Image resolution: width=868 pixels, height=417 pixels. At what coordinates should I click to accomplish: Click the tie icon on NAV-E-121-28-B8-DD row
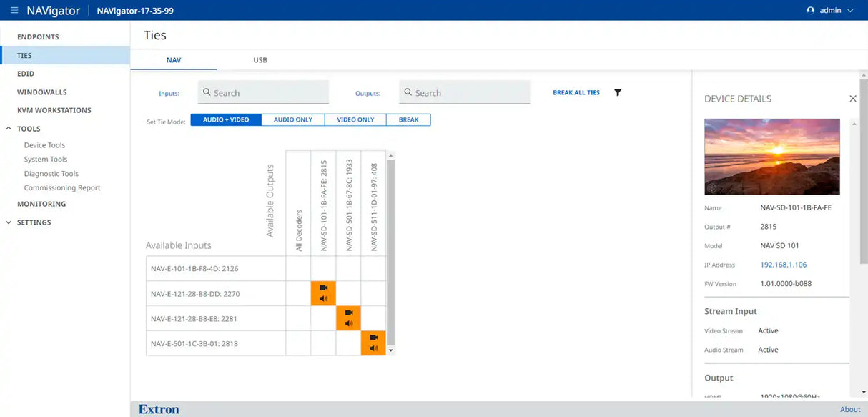click(x=323, y=293)
